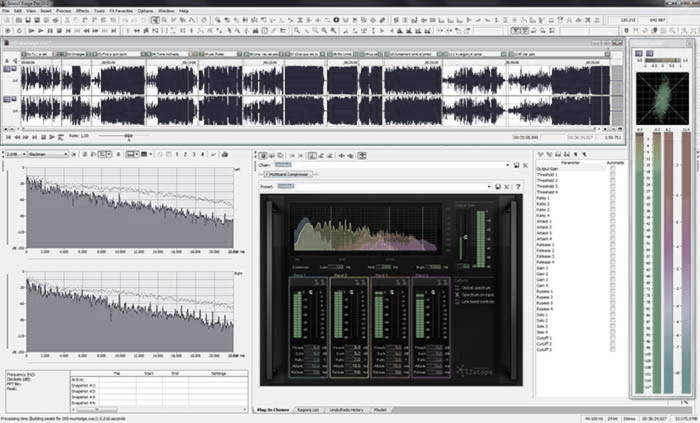The height and width of the screenshot is (423, 700).
Task: Click the Delete chain preset X icon
Action: point(525,165)
